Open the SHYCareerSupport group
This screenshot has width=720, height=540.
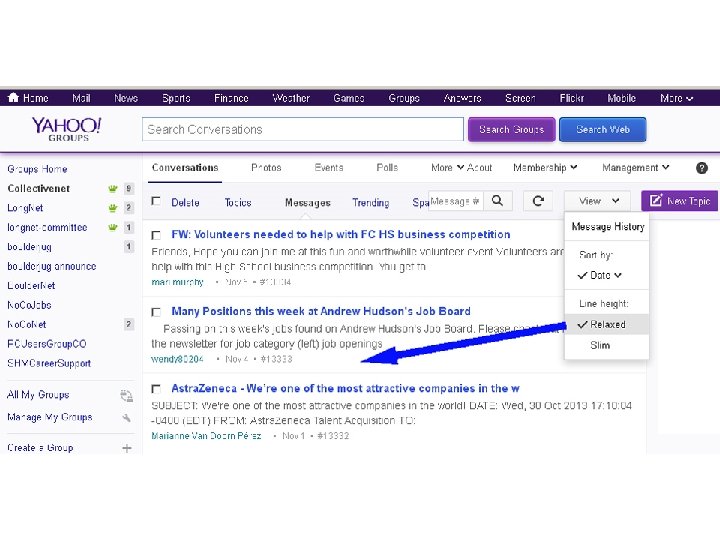49,363
